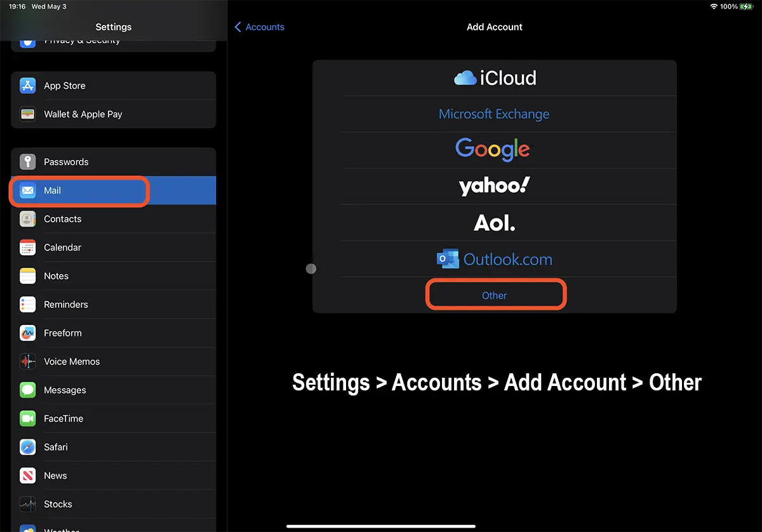The width and height of the screenshot is (762, 532).
Task: Tap the Voice Memos icon
Action: 27,362
